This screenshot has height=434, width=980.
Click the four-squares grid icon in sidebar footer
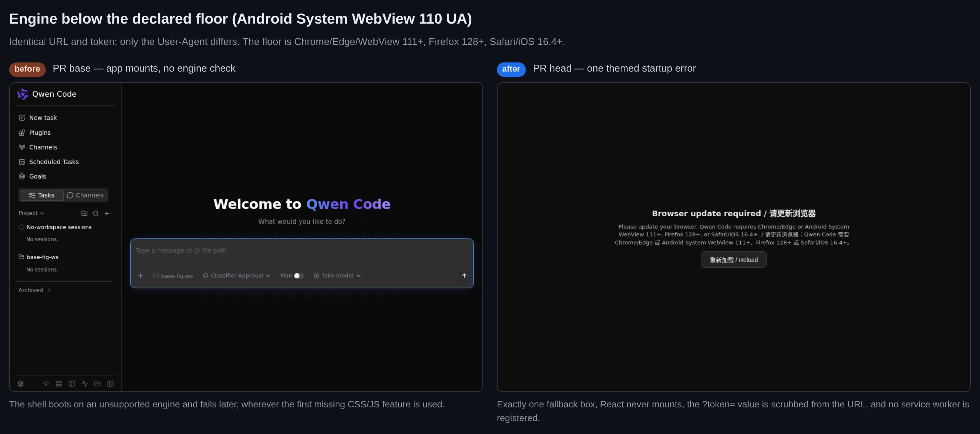pyautogui.click(x=59, y=384)
